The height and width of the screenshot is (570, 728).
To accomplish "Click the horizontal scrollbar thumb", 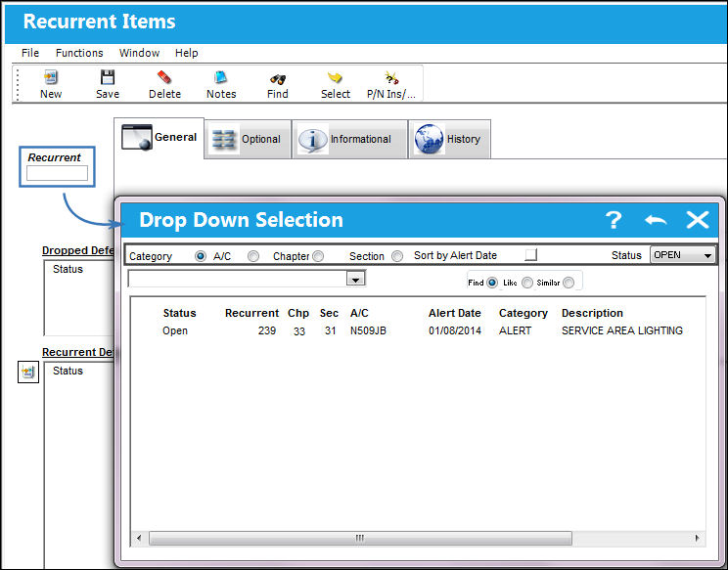I will pyautogui.click(x=360, y=538).
